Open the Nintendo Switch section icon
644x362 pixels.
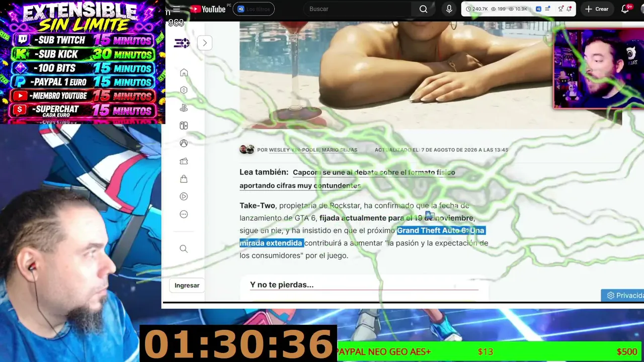pyautogui.click(x=184, y=126)
